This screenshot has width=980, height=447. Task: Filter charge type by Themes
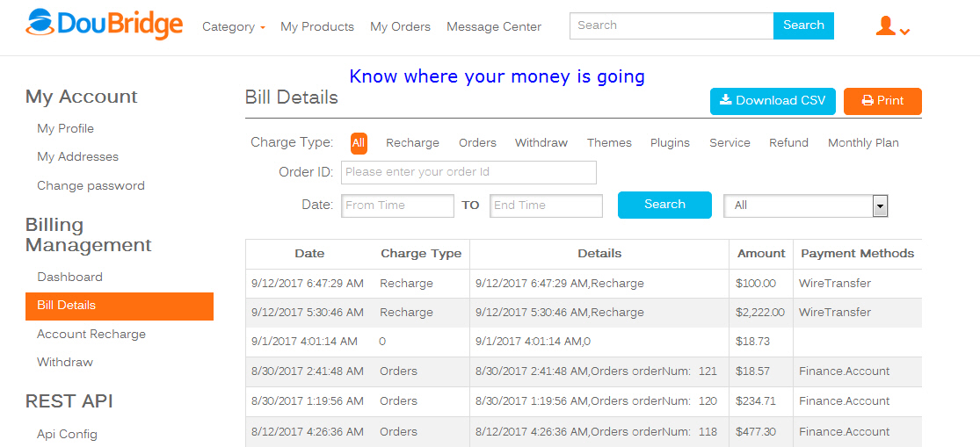click(x=609, y=143)
